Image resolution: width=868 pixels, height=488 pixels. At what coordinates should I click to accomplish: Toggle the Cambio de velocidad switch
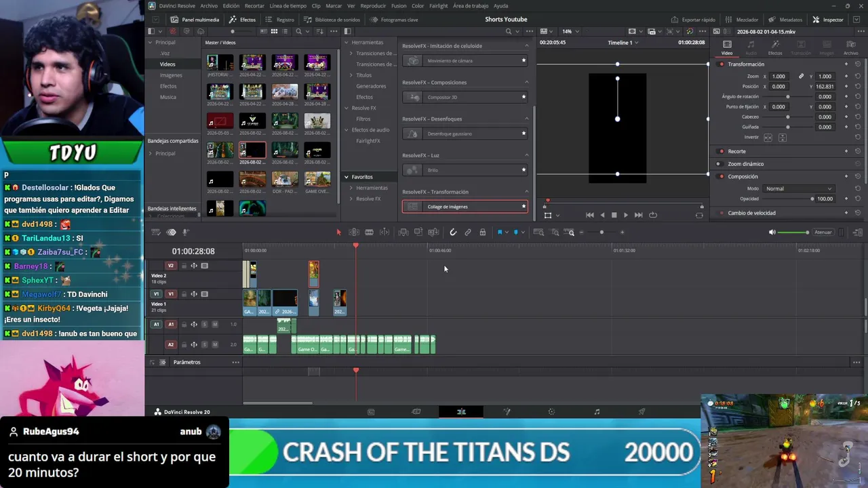pos(721,213)
